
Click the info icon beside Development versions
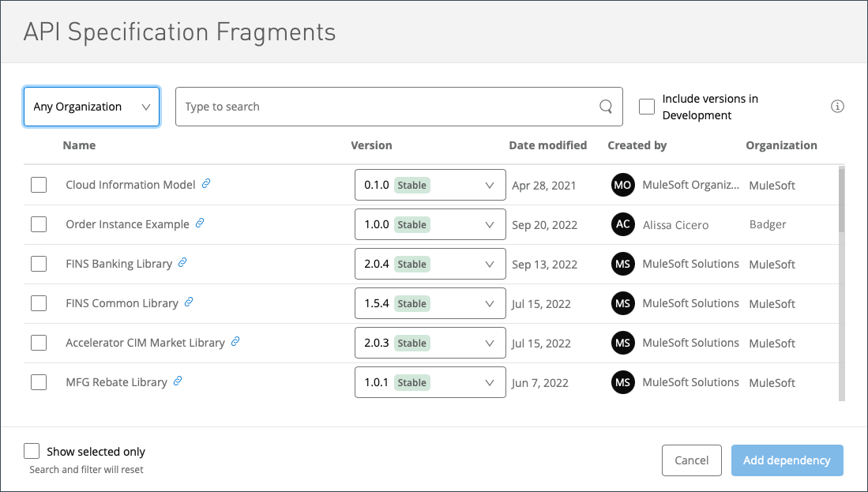coord(837,107)
